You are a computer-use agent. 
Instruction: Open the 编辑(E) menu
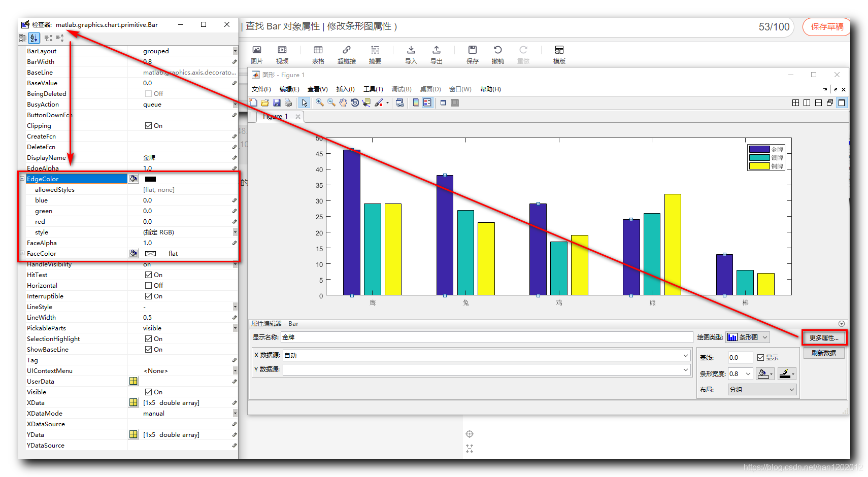[289, 89]
